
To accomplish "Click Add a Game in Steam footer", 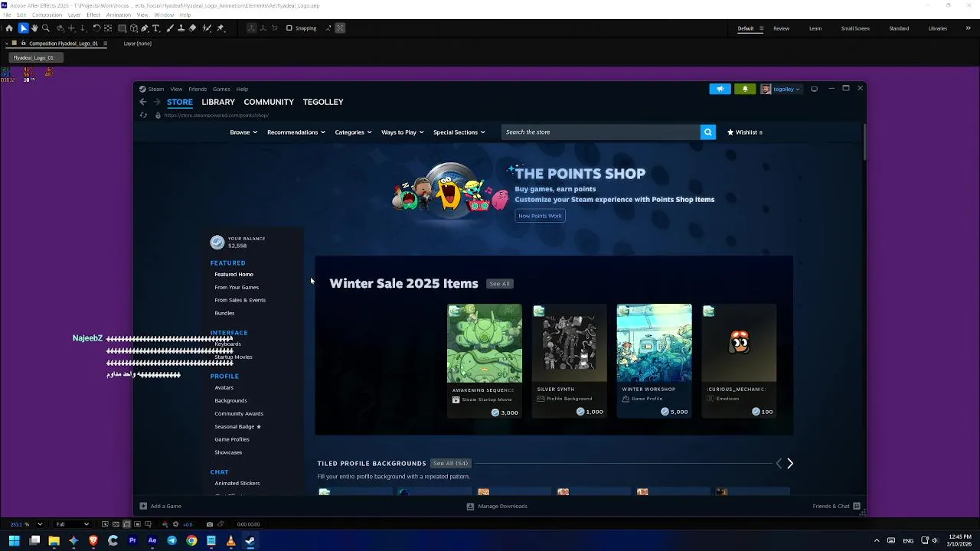I will click(160, 506).
